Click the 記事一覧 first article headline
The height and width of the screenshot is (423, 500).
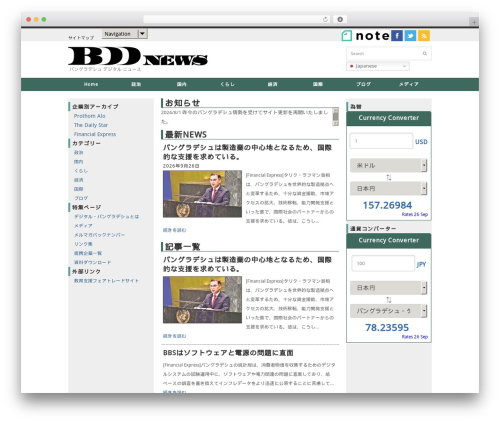pos(247,264)
